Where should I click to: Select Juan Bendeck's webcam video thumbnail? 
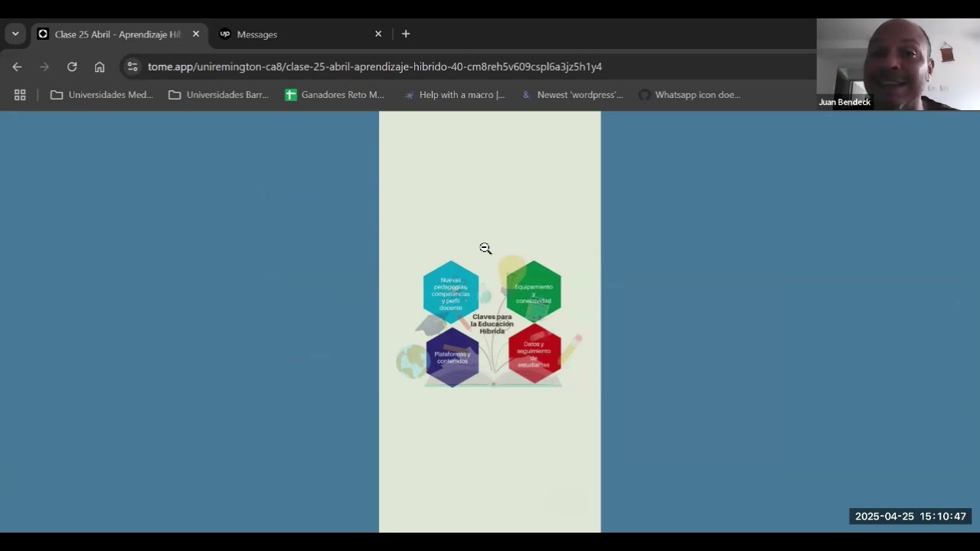tap(897, 64)
